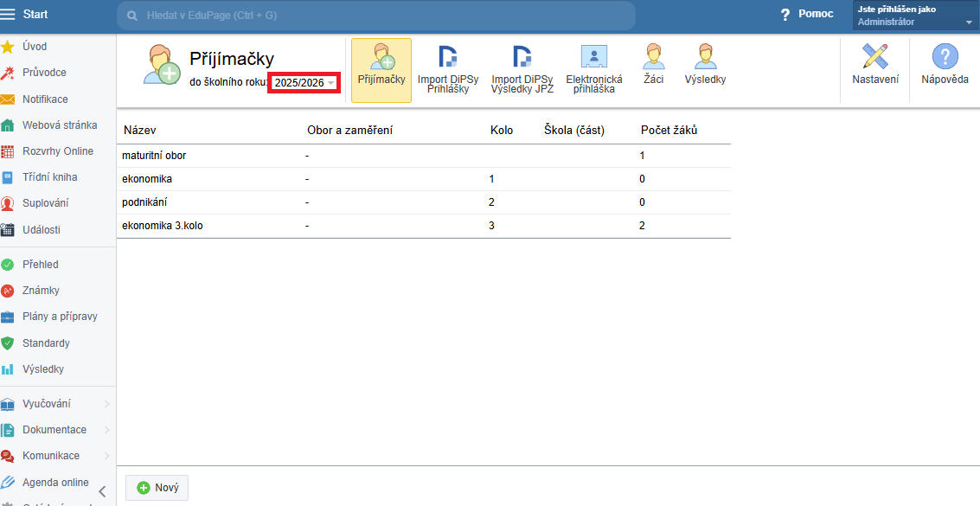Click the Start label in header

click(x=35, y=14)
